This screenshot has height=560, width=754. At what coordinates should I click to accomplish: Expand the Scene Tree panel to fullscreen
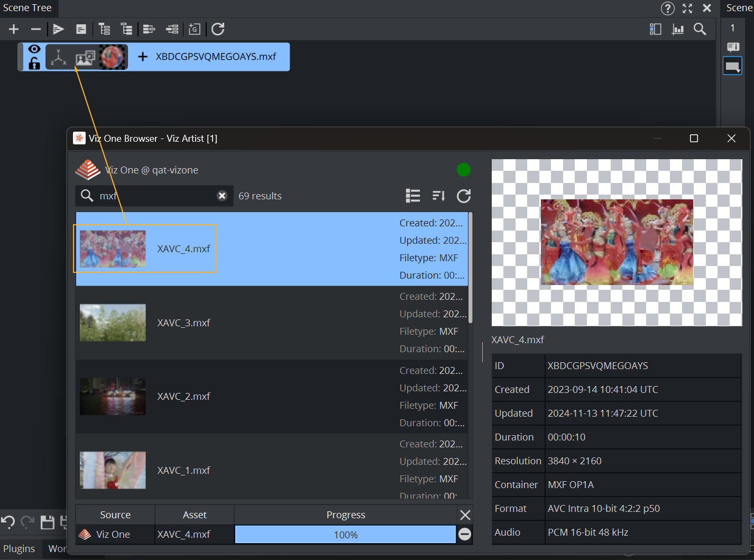pos(687,8)
